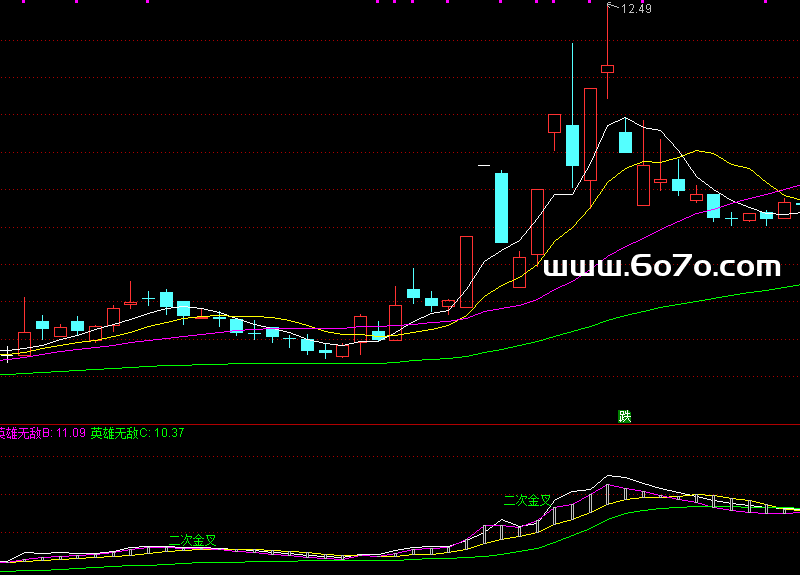Image resolution: width=800 pixels, height=575 pixels.
Task: Select the right 二次金叉 signal label
Action: pyautogui.click(x=527, y=498)
